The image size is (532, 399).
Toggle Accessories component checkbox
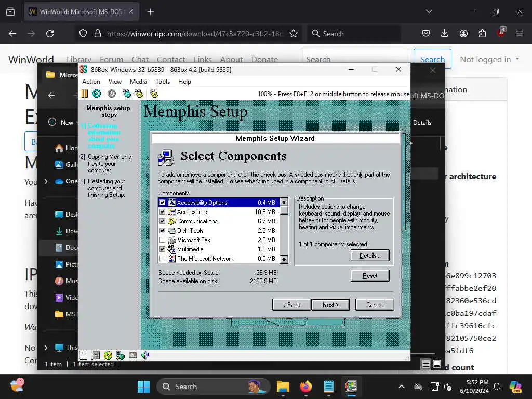[162, 212]
